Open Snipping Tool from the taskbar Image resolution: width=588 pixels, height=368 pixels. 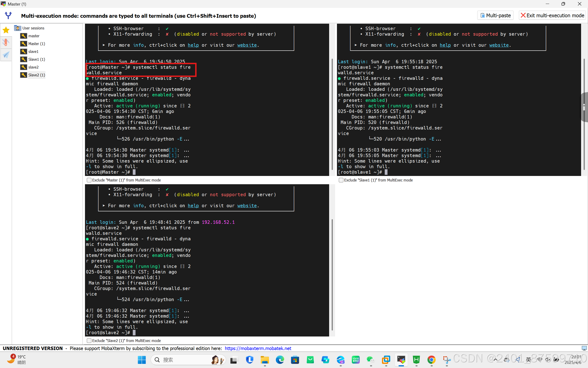point(447,360)
